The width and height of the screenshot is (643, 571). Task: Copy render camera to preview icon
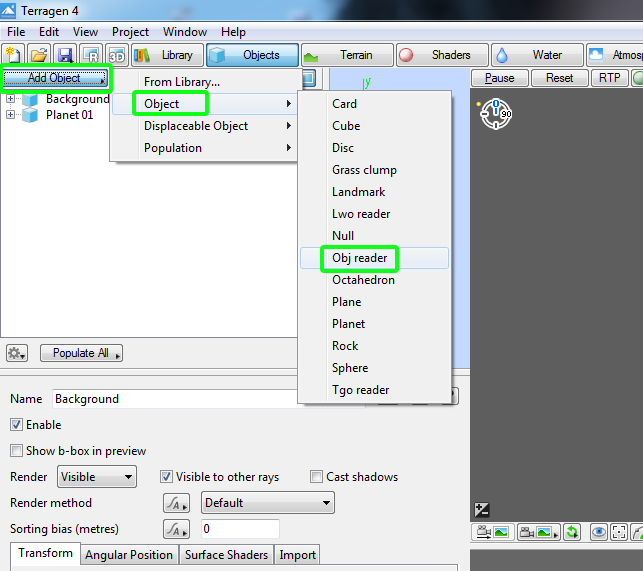493,532
